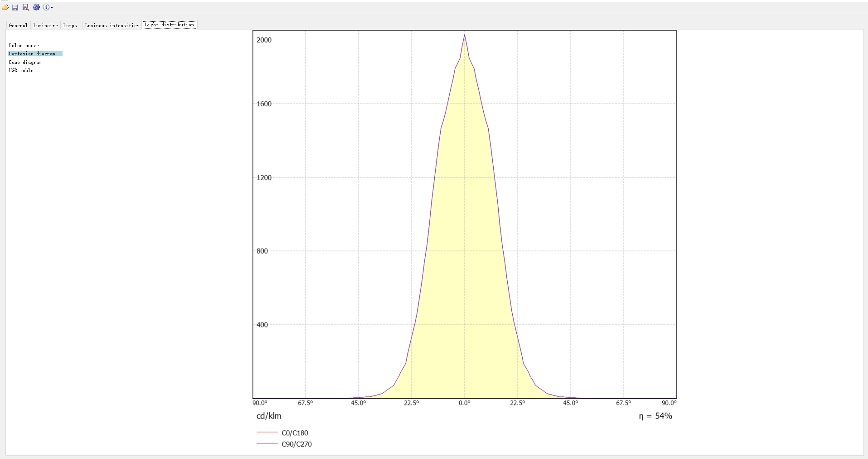
Task: Open settings via the gear icon
Action: coord(36,7)
